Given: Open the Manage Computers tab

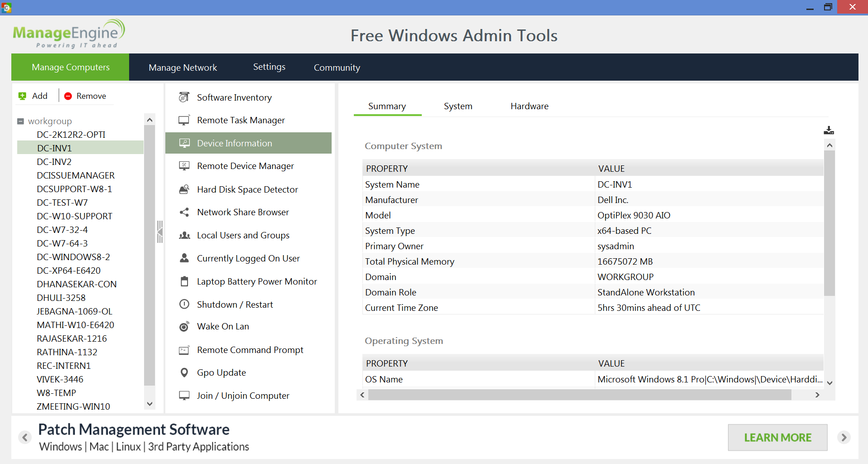Looking at the screenshot, I should point(70,67).
